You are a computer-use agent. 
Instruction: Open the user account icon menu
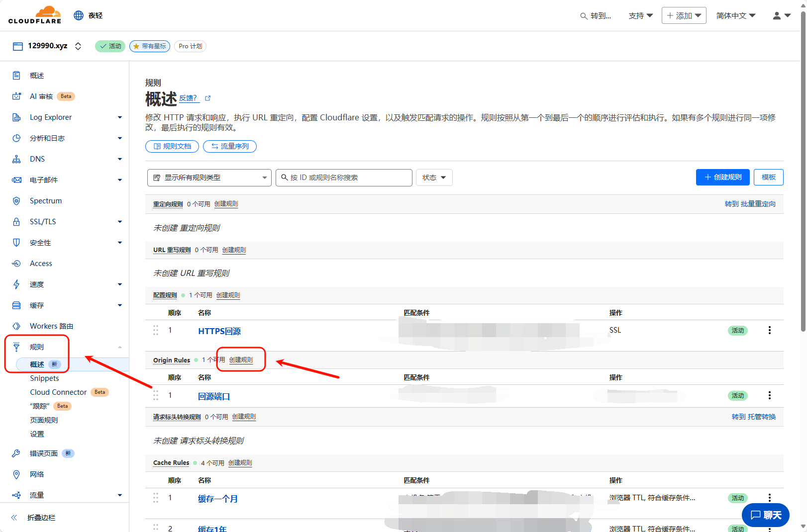[x=781, y=16]
